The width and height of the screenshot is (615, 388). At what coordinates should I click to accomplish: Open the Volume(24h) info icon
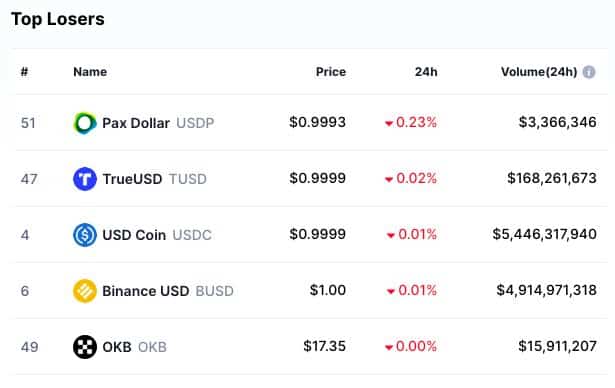pos(589,72)
